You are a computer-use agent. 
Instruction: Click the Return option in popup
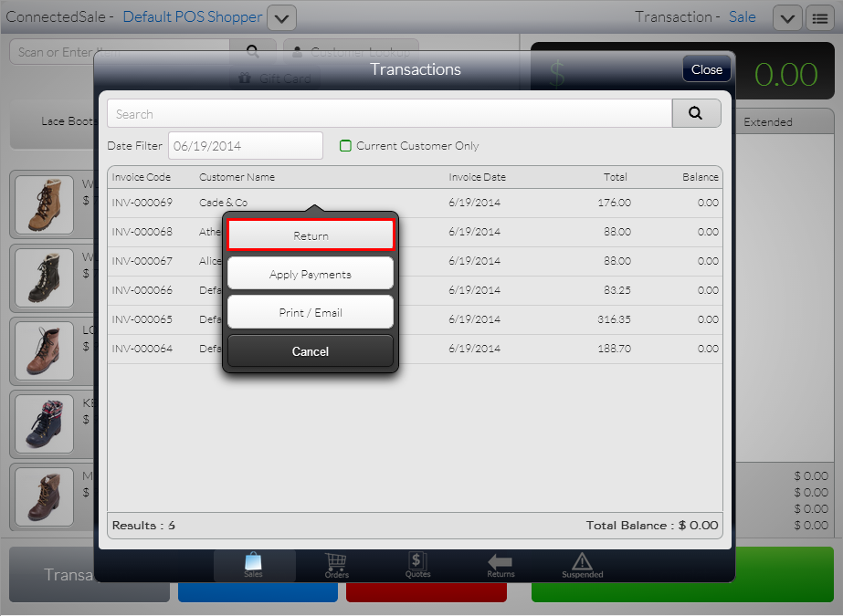point(311,235)
